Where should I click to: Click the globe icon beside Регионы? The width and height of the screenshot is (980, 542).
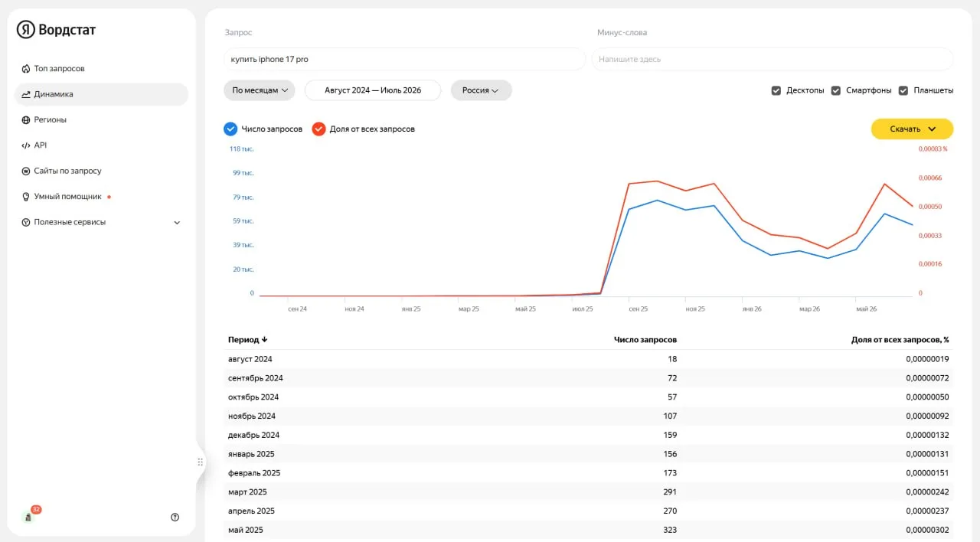point(26,120)
